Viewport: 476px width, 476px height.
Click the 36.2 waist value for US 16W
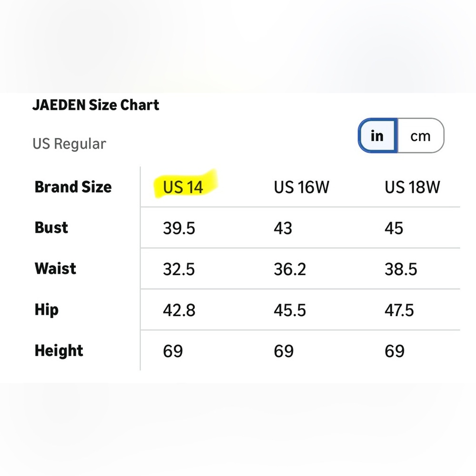[289, 269]
